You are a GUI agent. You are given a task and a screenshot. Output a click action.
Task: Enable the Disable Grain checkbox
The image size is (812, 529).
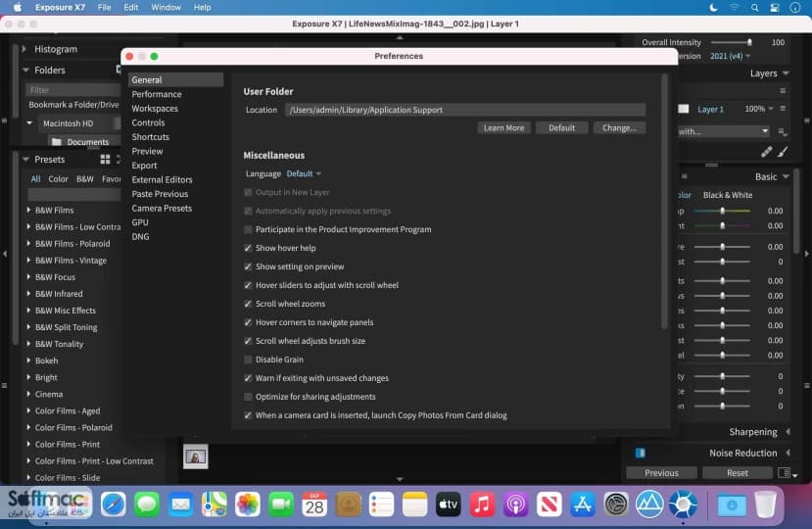[x=248, y=360]
